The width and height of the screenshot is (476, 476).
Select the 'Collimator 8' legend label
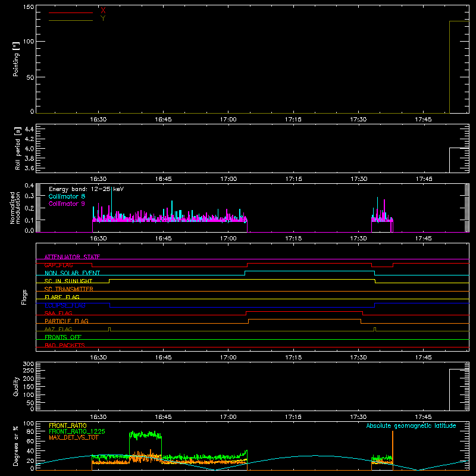(x=67, y=196)
